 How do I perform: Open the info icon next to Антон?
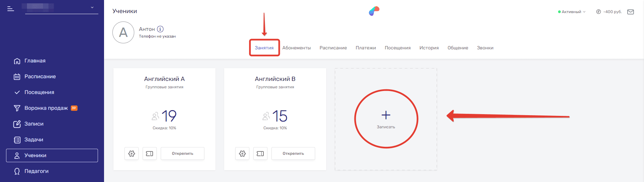(160, 29)
